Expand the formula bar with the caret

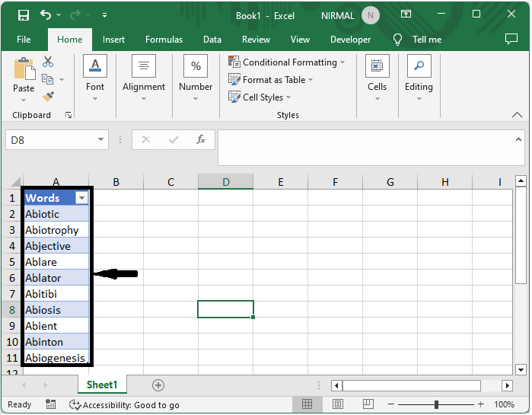[518, 139]
